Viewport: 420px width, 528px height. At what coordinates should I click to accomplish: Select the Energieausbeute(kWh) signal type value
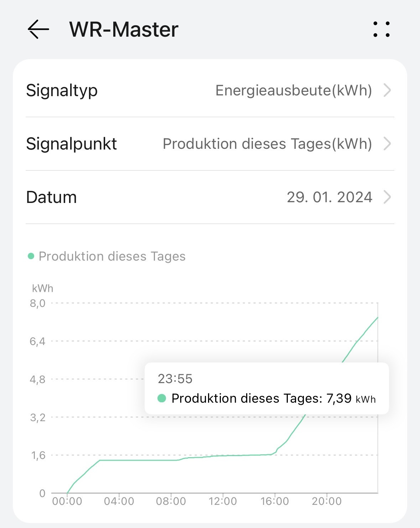click(x=294, y=90)
